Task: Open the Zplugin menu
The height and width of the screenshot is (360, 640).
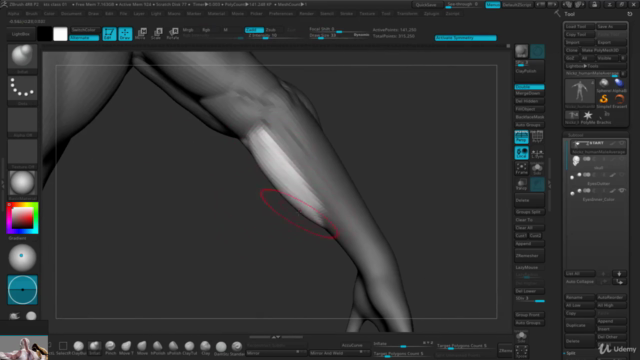Action: coord(431,13)
